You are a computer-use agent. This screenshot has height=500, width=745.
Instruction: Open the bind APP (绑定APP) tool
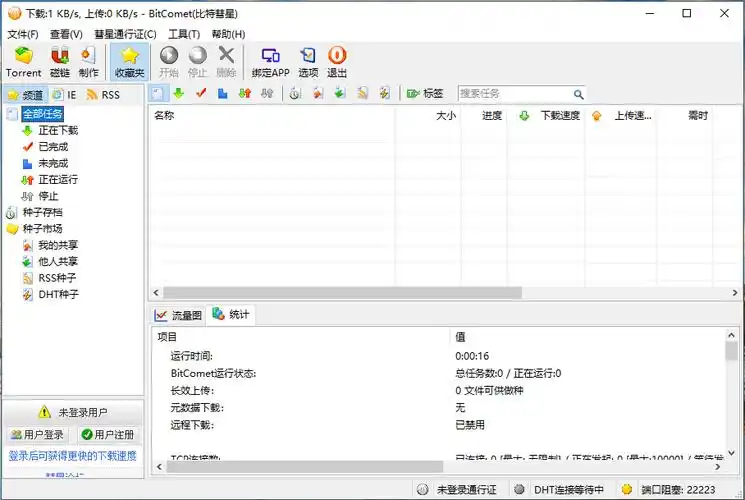tap(270, 62)
